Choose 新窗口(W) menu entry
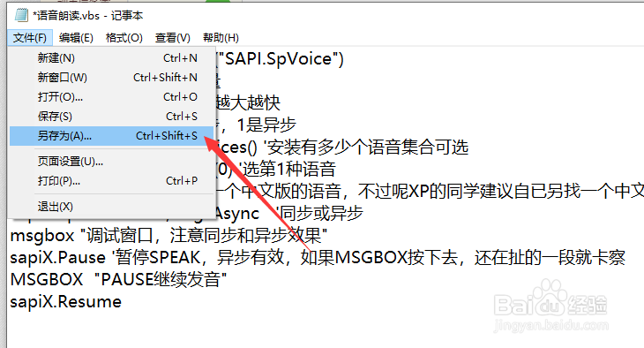 112,78
